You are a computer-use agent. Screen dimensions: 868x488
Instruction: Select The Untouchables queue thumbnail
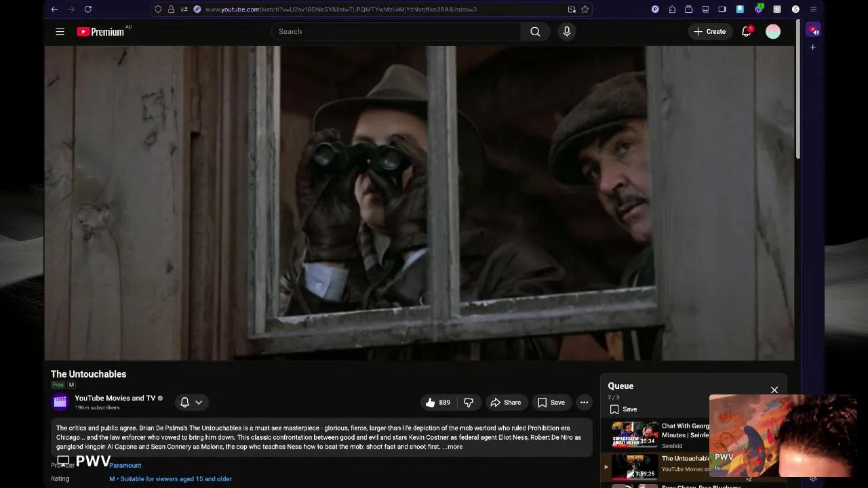pyautogui.click(x=635, y=466)
